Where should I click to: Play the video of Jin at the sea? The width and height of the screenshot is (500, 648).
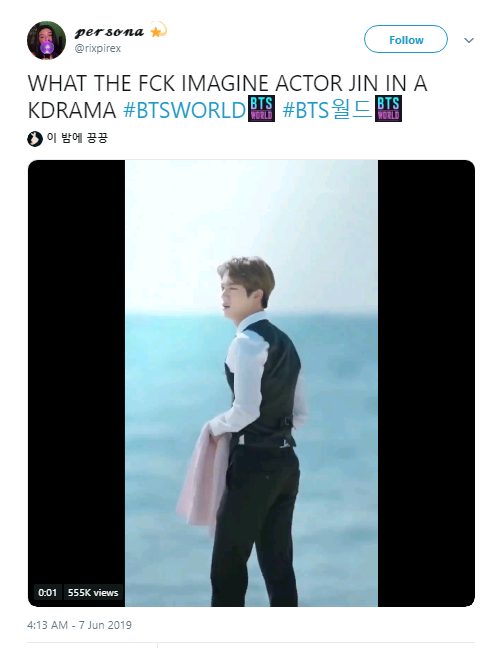(251, 383)
